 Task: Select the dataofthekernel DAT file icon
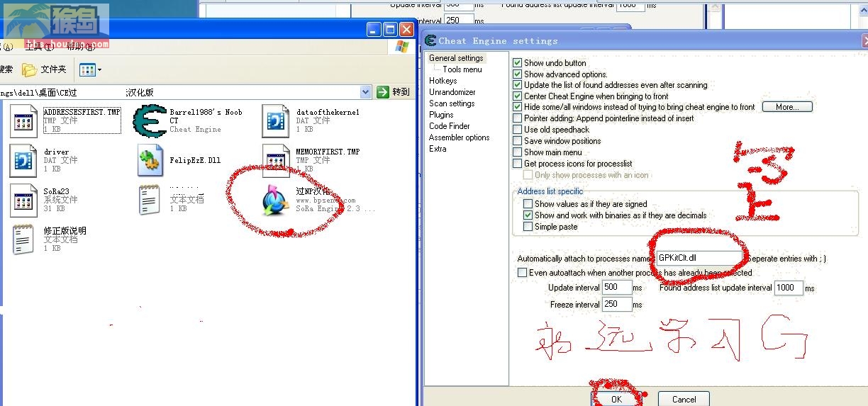pyautogui.click(x=276, y=120)
